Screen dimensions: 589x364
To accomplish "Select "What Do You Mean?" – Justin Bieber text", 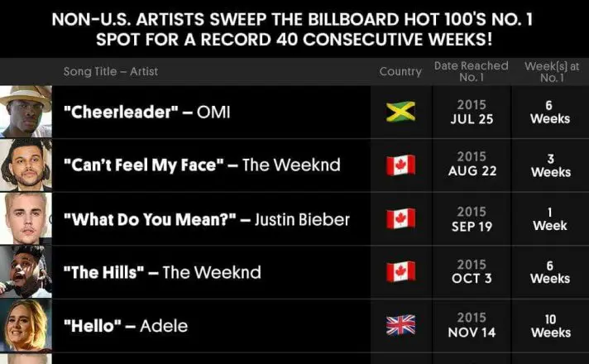I will (x=206, y=219).
